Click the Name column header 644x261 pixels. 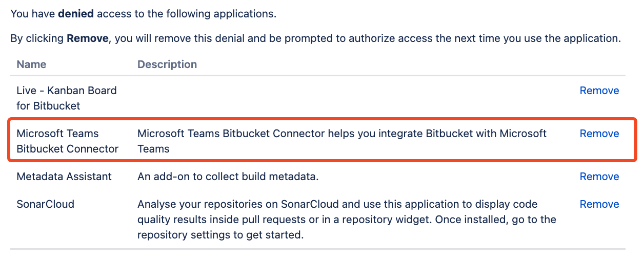coord(31,64)
